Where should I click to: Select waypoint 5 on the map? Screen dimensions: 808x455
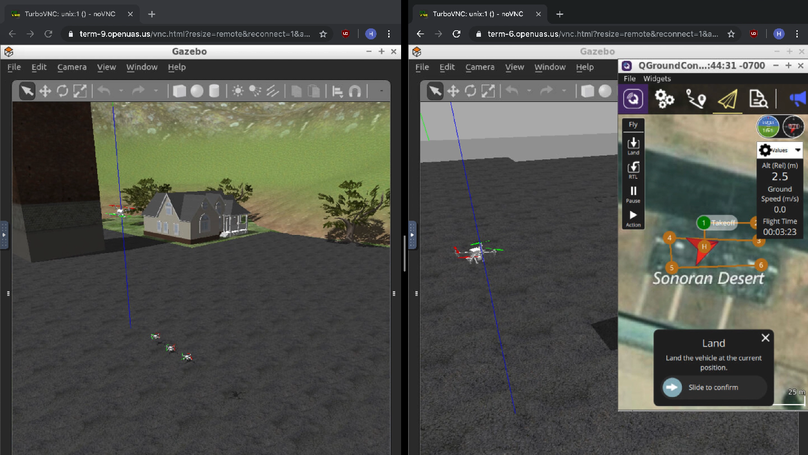tap(671, 267)
